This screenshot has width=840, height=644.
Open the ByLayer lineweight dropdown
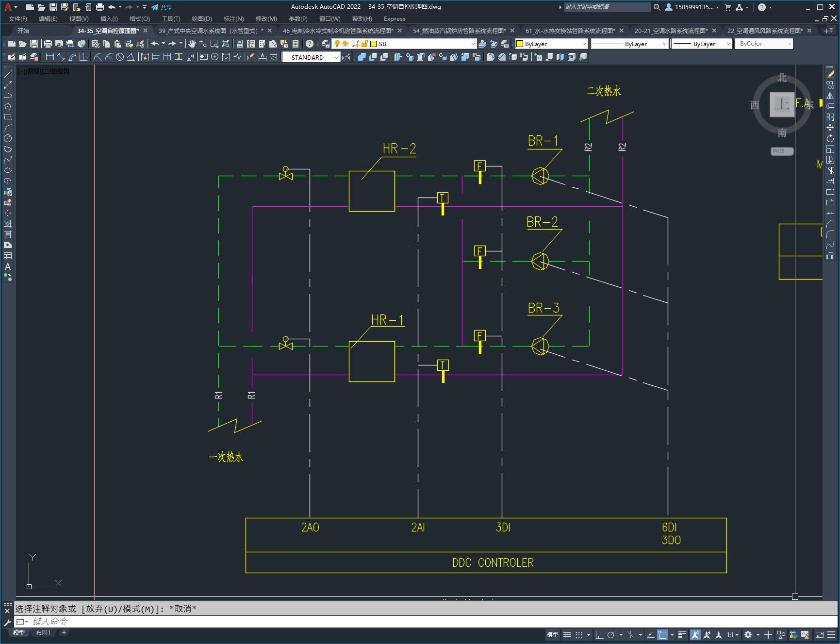point(728,44)
